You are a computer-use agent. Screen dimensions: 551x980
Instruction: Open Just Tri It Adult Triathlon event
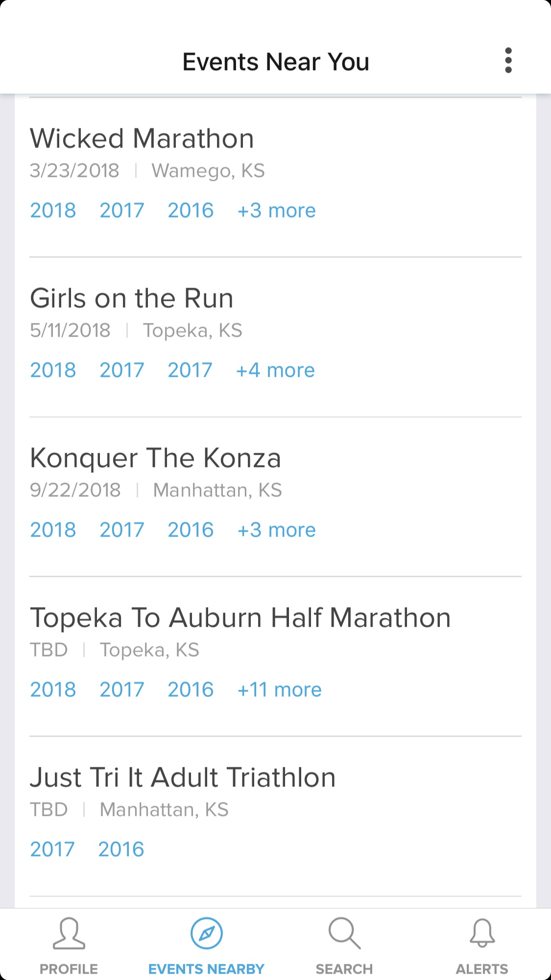click(183, 778)
